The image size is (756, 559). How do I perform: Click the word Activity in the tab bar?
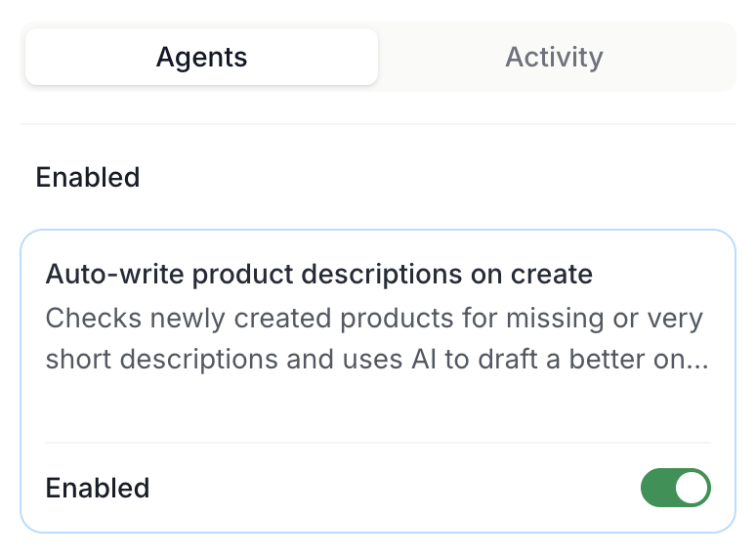point(554,58)
